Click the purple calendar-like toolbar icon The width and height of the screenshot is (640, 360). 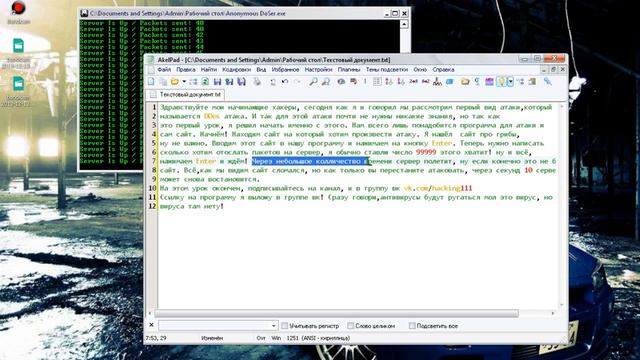489,82
